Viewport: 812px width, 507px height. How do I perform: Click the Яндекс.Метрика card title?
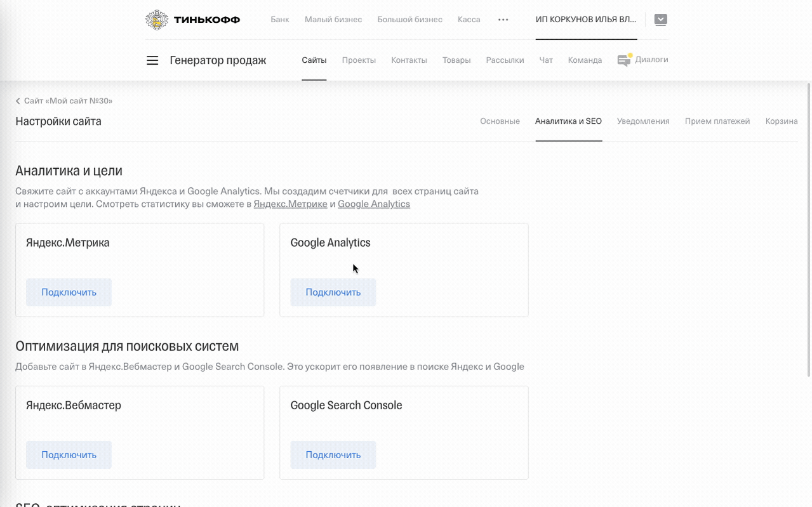tap(68, 242)
